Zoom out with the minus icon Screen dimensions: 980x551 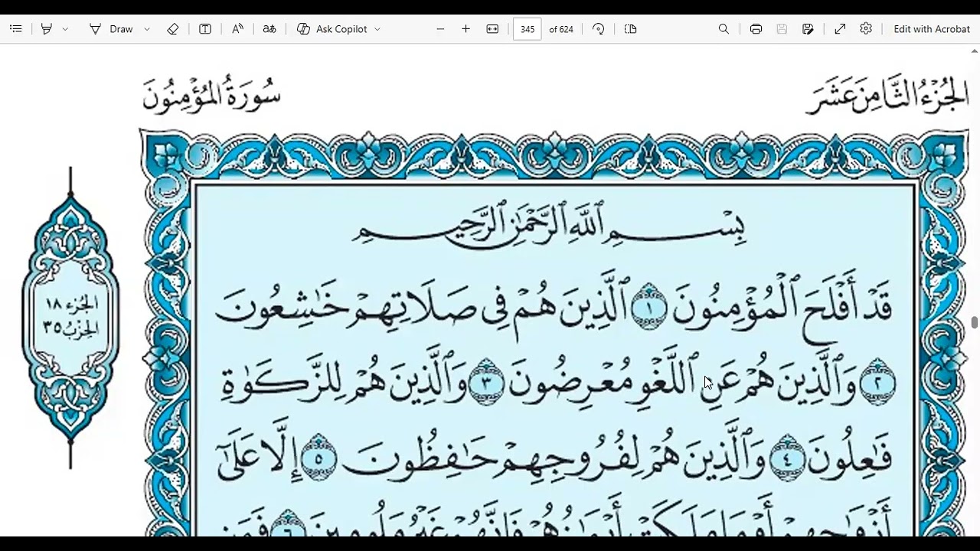pos(440,29)
